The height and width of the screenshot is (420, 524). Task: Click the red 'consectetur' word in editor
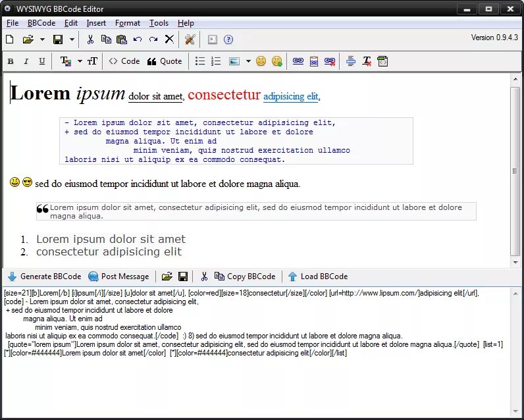(x=224, y=95)
